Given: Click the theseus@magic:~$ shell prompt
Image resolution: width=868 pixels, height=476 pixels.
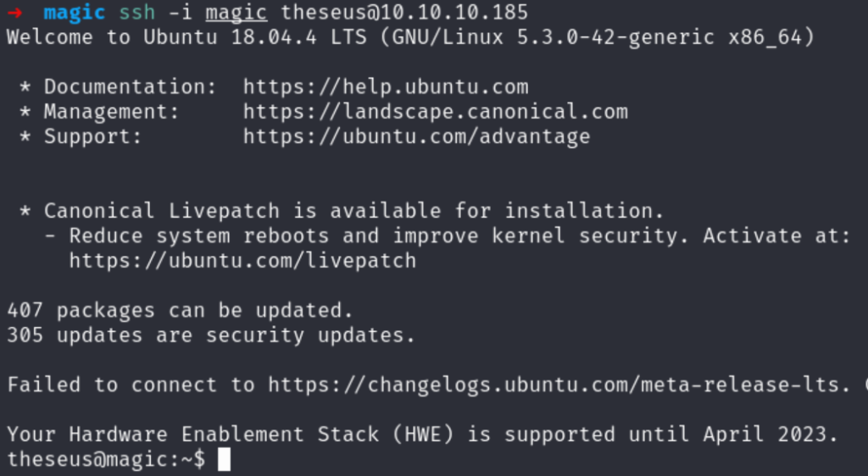Looking at the screenshot, I should pos(106,460).
